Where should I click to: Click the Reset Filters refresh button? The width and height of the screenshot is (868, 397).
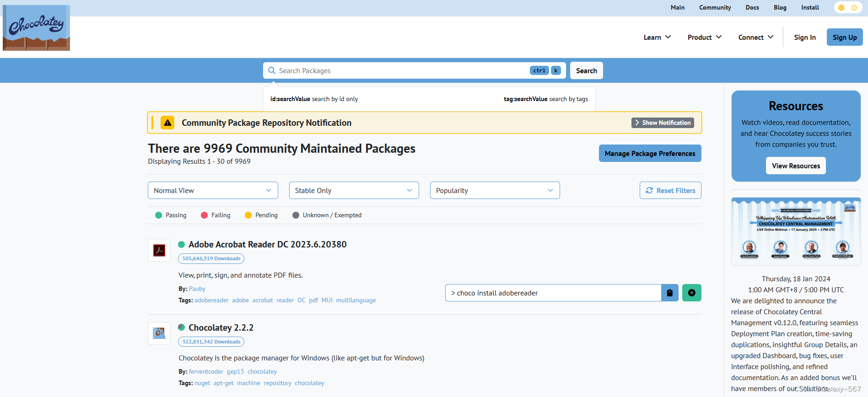click(x=670, y=190)
